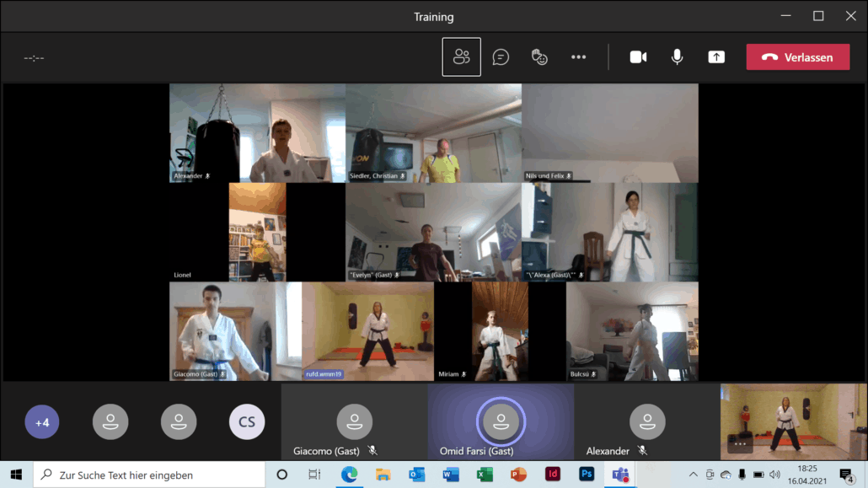Open the meeting chat
868x488 pixels.
tap(501, 57)
